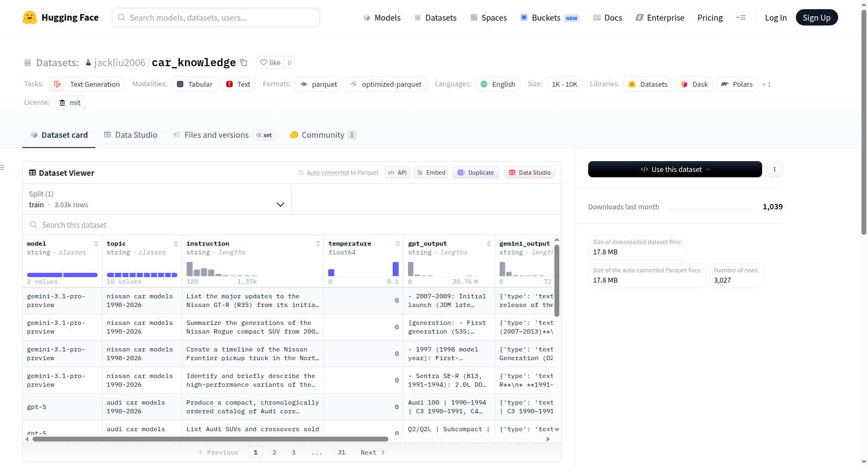This screenshot has width=868, height=467.
Task: Choose the optimized-parquet format tag
Action: (386, 84)
